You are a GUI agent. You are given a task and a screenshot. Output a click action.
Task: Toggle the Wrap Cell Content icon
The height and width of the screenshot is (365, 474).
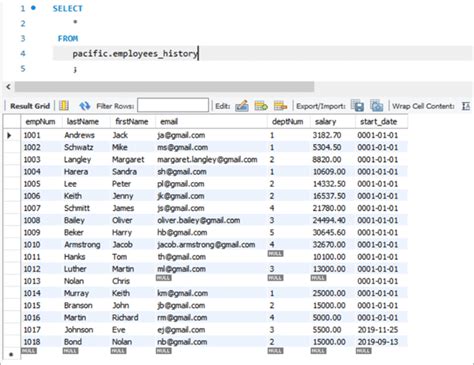466,106
